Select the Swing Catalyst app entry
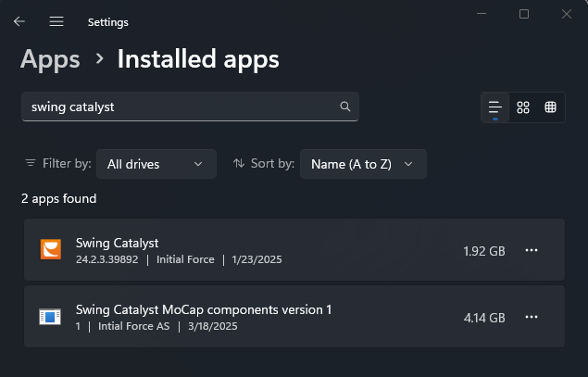Image resolution: width=588 pixels, height=377 pixels. point(294,250)
